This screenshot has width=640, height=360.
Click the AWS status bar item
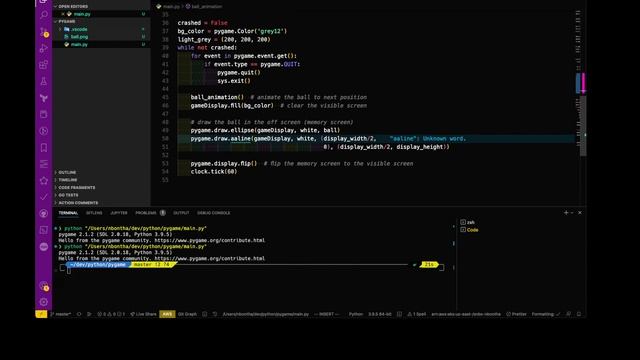coord(167,314)
